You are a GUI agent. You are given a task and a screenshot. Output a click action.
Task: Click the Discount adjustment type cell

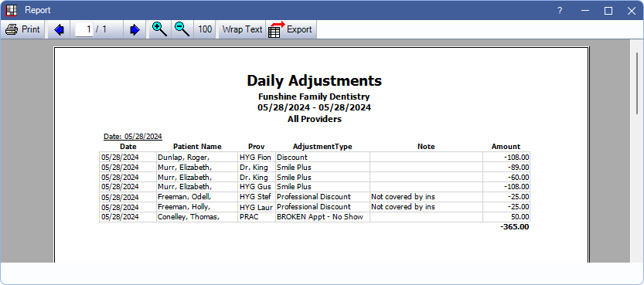click(x=323, y=157)
